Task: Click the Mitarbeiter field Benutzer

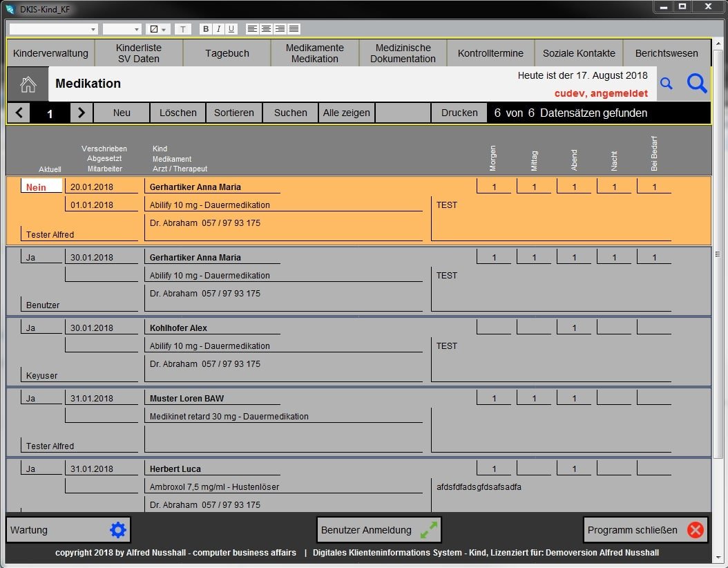Action: 79,305
